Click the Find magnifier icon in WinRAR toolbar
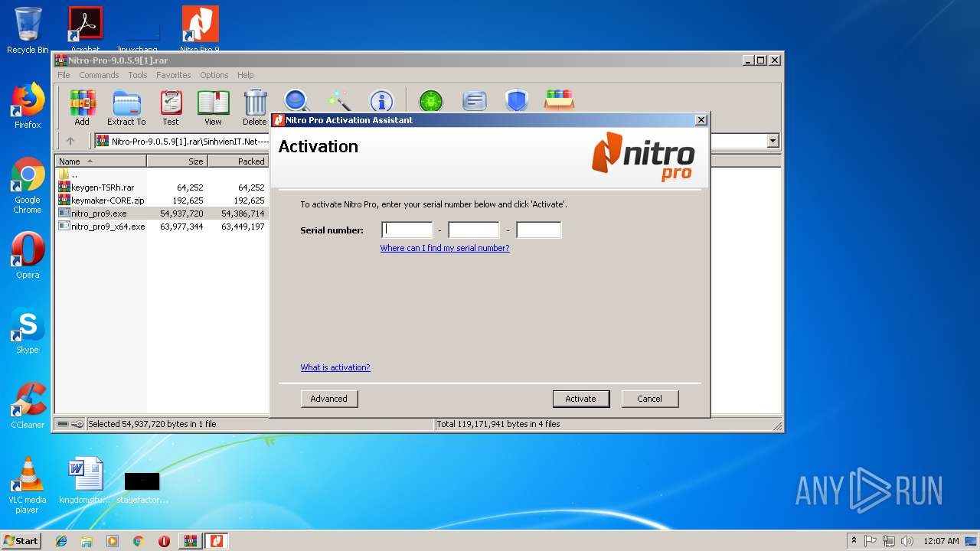Image resolution: width=980 pixels, height=551 pixels. pyautogui.click(x=297, y=100)
